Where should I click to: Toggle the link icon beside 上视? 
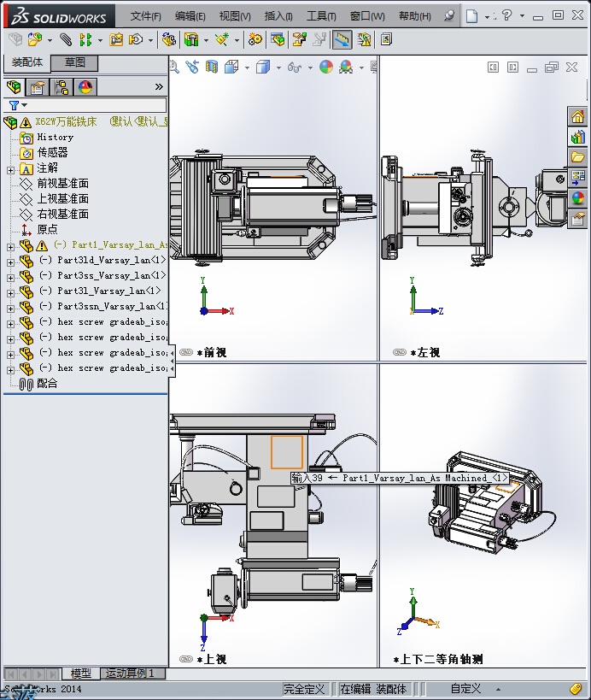coord(186,659)
